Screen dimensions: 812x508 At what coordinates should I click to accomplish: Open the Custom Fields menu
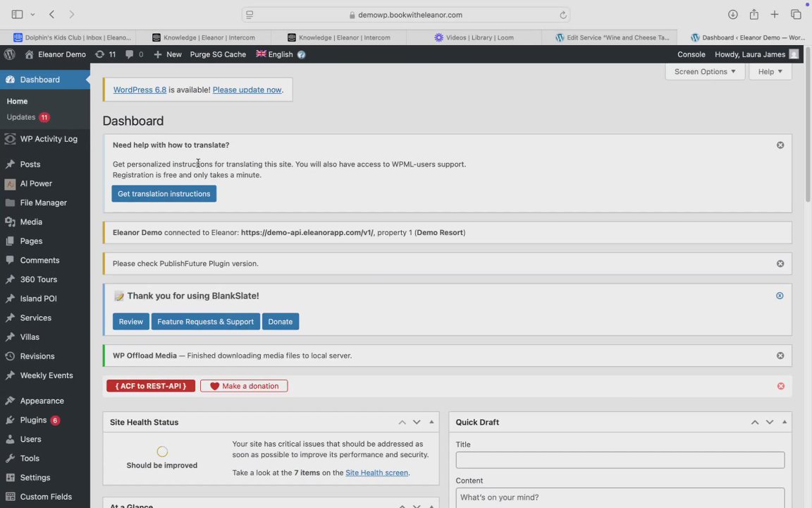pyautogui.click(x=45, y=497)
